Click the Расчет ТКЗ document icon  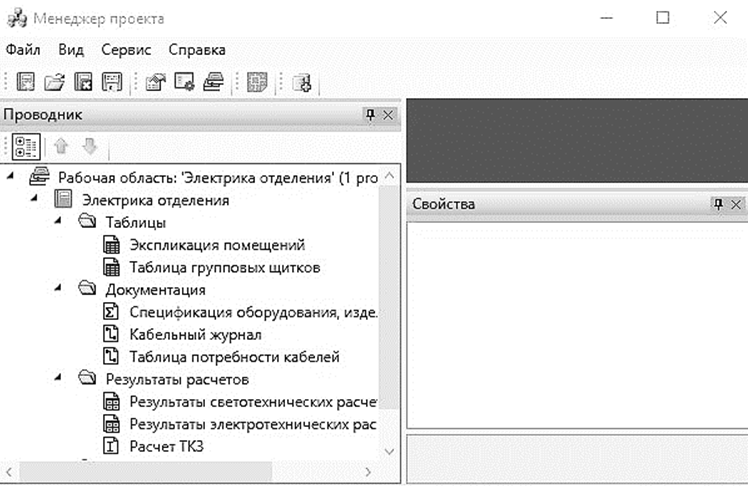tap(112, 446)
